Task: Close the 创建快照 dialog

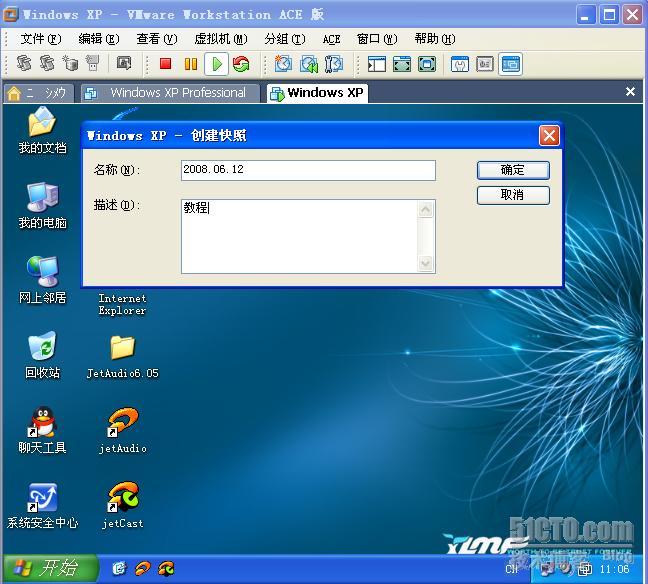Action: coord(549,135)
